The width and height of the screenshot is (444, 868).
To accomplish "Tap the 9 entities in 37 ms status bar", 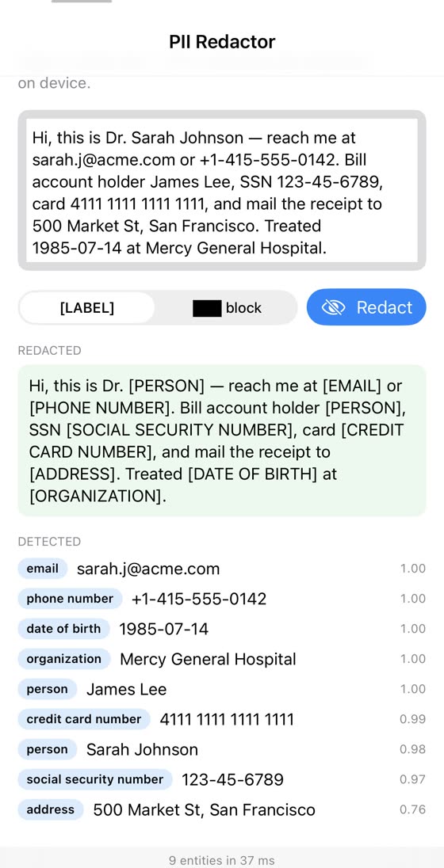I will 222,860.
